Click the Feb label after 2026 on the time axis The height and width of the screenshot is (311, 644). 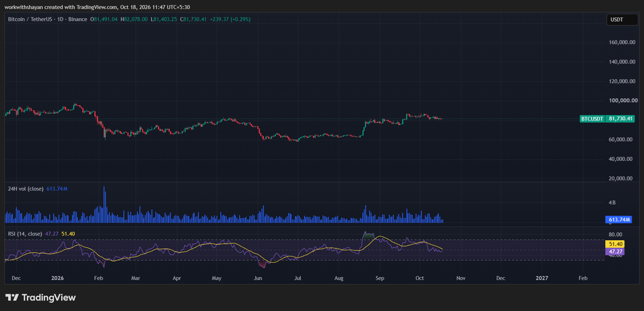point(99,278)
